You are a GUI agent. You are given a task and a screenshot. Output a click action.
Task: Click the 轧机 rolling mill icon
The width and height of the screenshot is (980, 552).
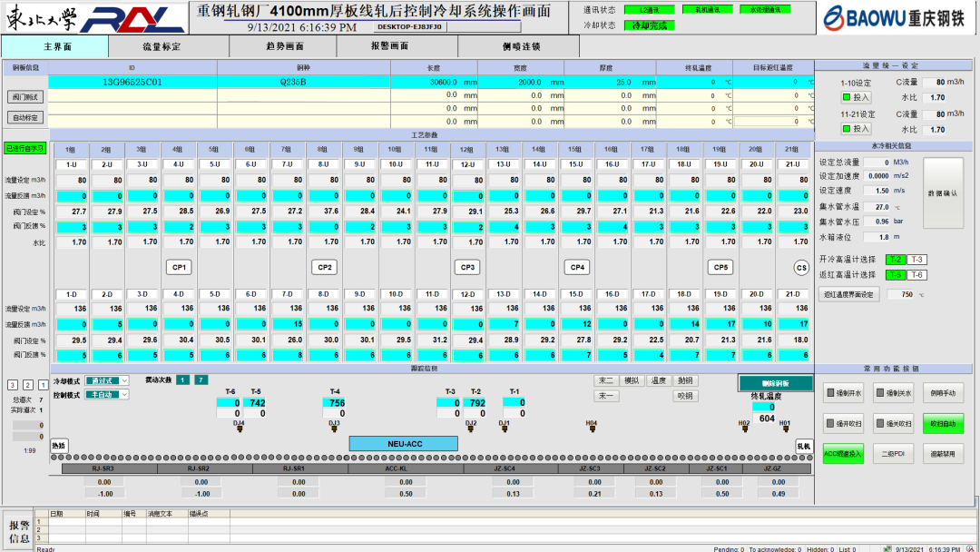[x=803, y=446]
